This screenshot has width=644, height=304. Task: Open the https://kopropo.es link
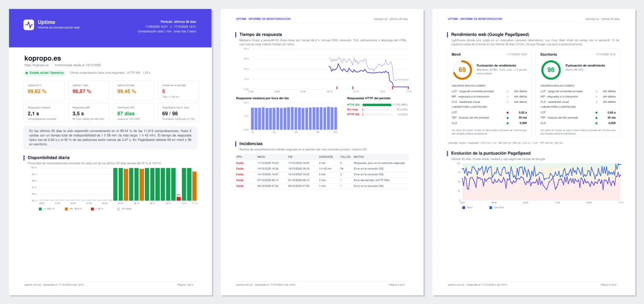[x=37, y=65]
